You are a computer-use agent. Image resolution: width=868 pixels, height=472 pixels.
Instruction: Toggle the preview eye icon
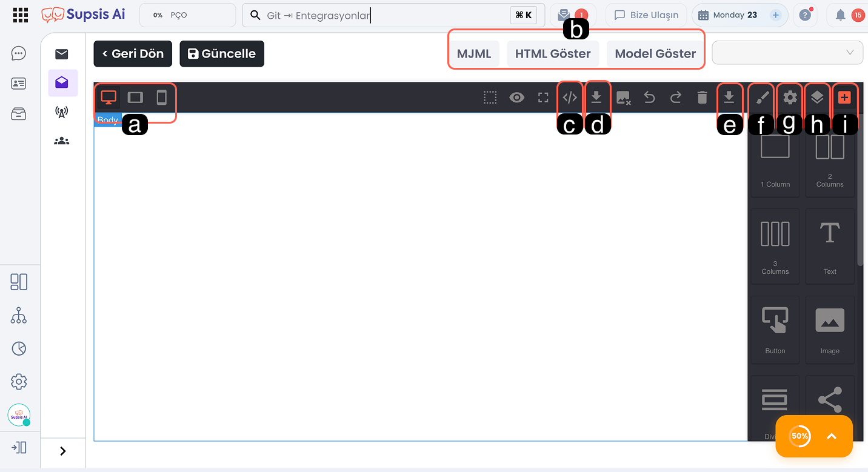pyautogui.click(x=516, y=98)
